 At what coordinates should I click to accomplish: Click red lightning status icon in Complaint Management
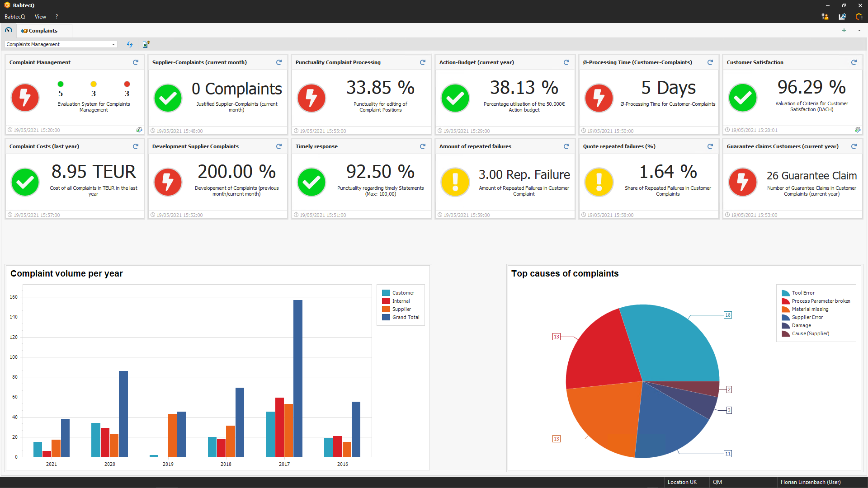[25, 98]
